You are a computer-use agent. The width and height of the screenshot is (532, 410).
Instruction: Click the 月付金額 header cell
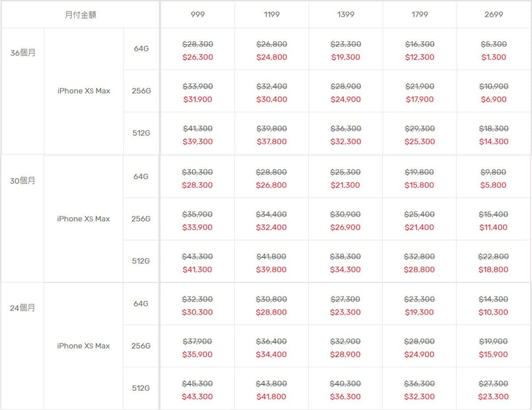pos(80,15)
